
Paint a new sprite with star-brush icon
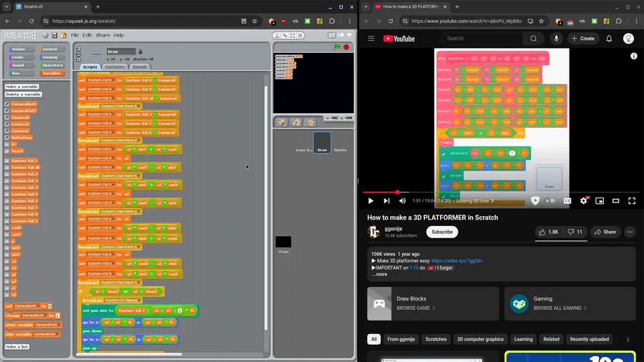[x=282, y=123]
